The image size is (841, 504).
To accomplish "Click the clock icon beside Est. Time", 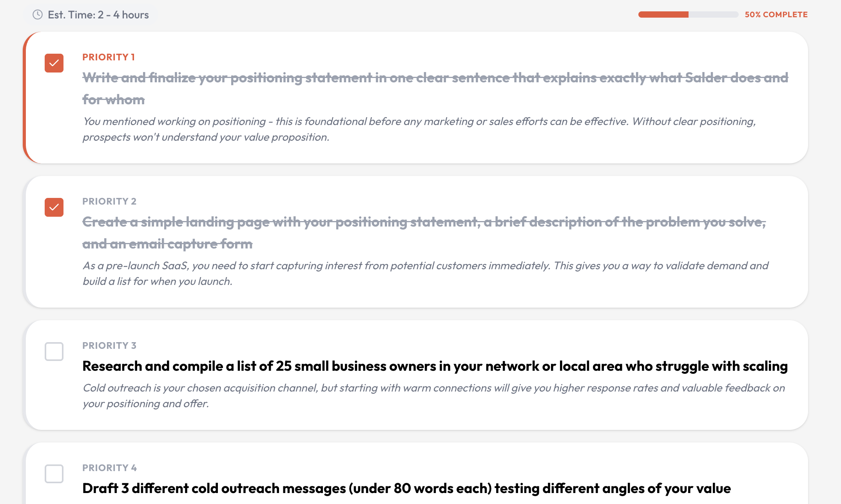I will click(x=38, y=15).
